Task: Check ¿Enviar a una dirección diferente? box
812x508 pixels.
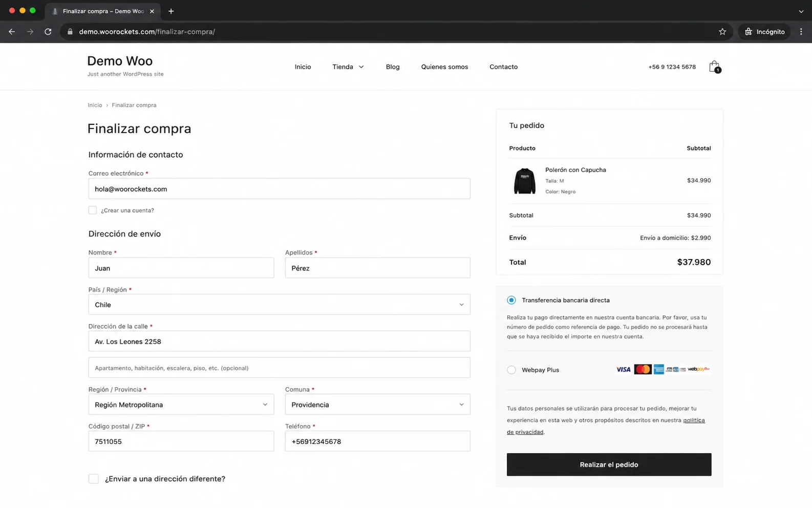Action: pos(93,479)
